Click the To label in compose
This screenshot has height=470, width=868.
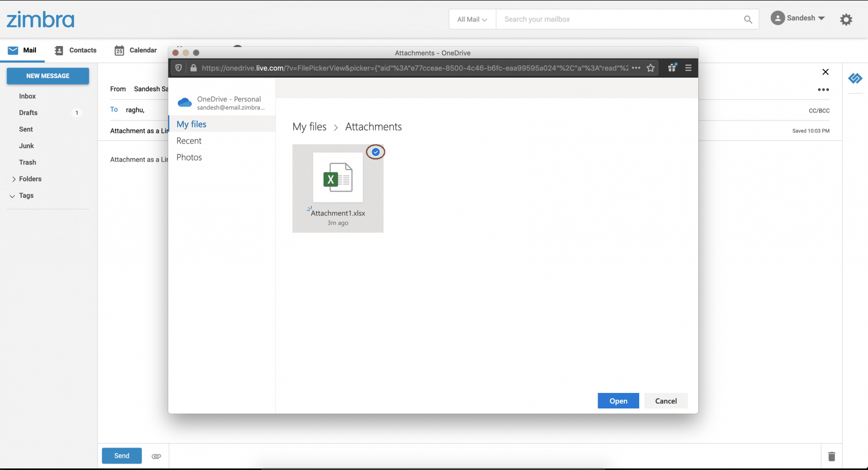tap(114, 110)
